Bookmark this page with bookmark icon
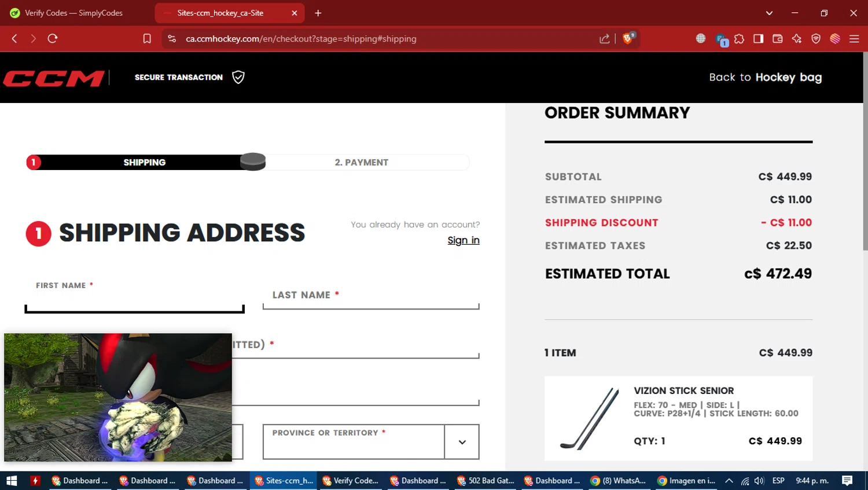The width and height of the screenshot is (868, 490). point(147,39)
